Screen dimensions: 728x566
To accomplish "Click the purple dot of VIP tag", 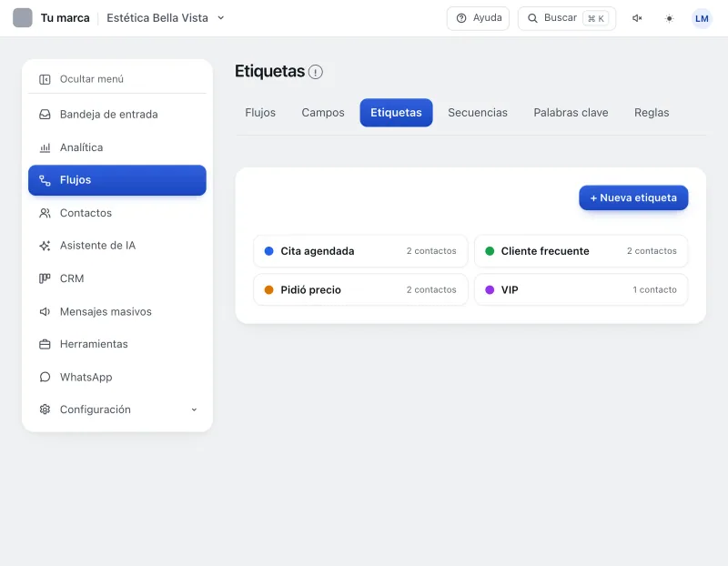I will click(x=490, y=289).
